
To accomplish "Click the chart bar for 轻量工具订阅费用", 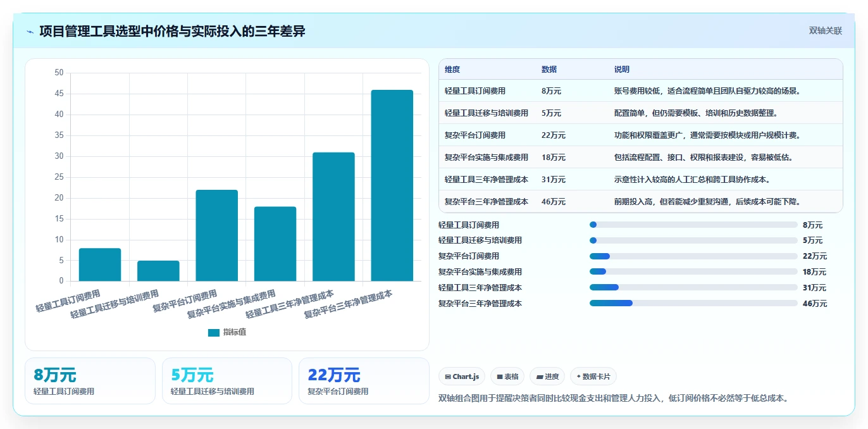I will coord(100,264).
